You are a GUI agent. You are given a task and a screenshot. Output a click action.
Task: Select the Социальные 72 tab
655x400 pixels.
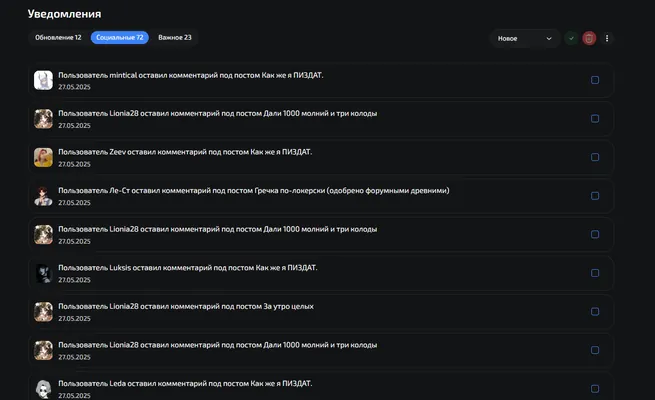coord(119,38)
